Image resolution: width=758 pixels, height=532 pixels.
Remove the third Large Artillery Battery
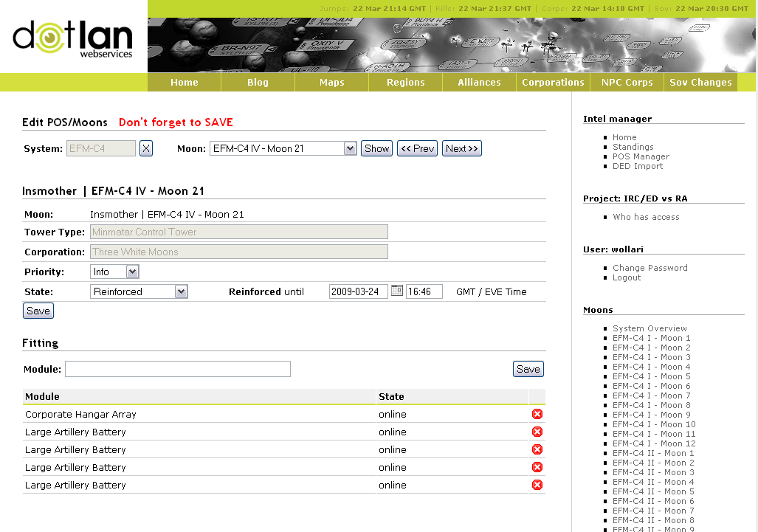[x=537, y=467]
